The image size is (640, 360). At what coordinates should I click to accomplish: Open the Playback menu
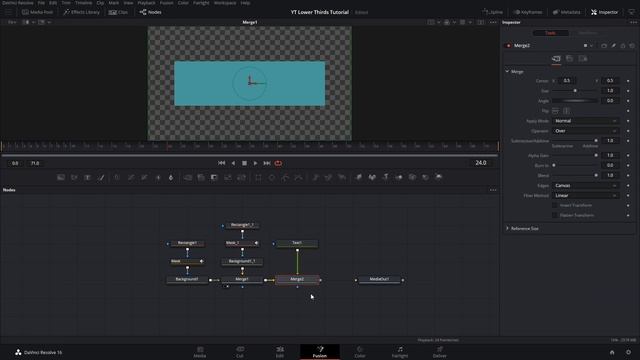click(146, 3)
